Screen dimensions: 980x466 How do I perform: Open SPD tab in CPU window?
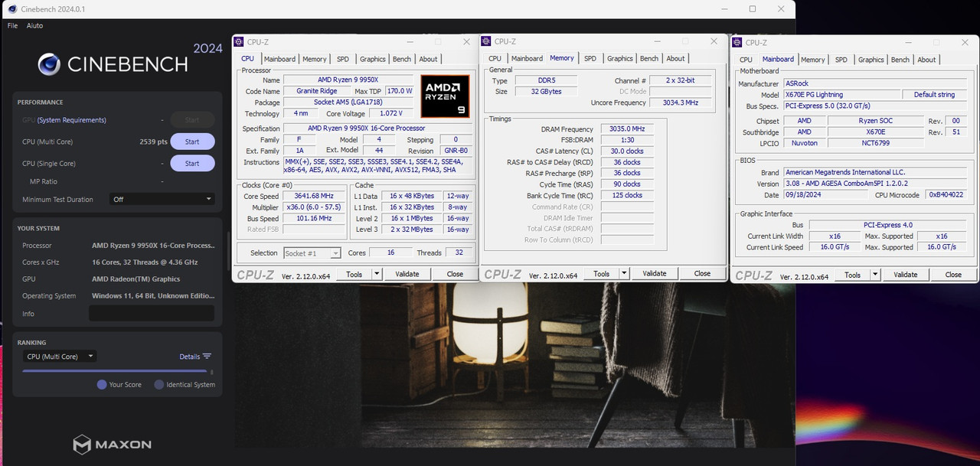pyautogui.click(x=343, y=59)
